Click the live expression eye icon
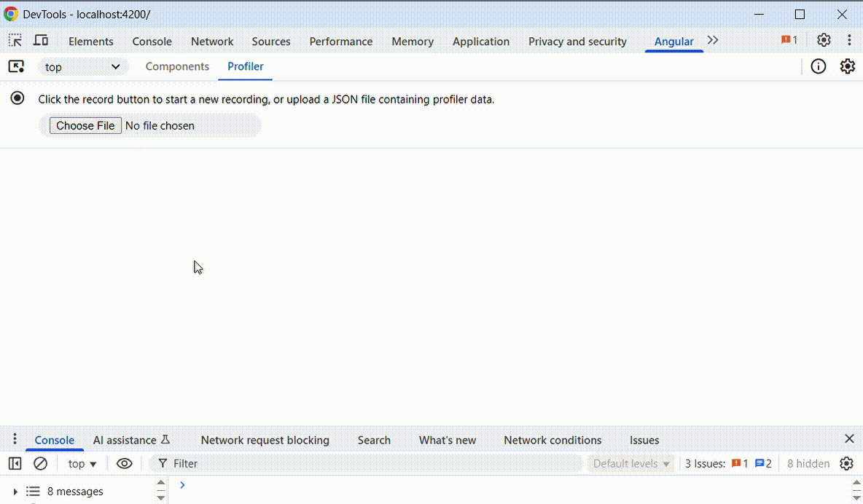The width and height of the screenshot is (863, 504). point(125,463)
